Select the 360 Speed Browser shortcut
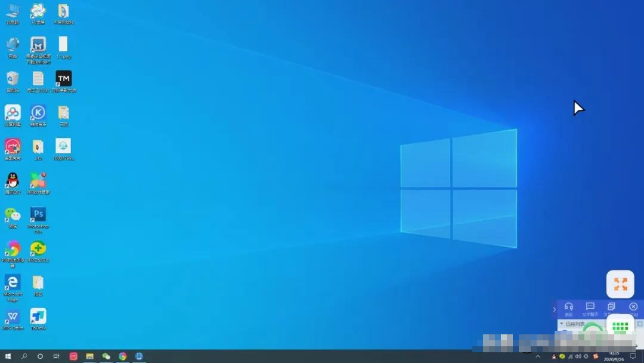This screenshot has width=644, height=363. [13, 254]
